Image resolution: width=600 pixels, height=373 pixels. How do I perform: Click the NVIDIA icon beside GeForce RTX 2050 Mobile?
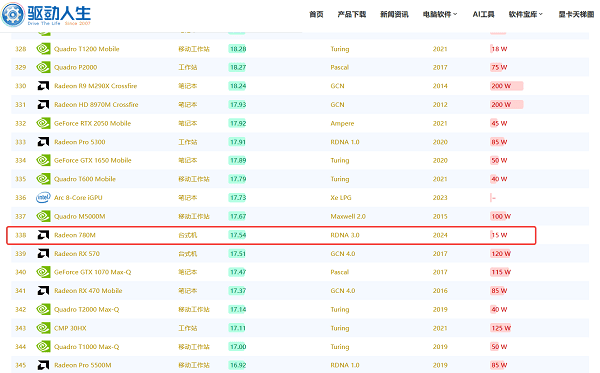point(43,123)
